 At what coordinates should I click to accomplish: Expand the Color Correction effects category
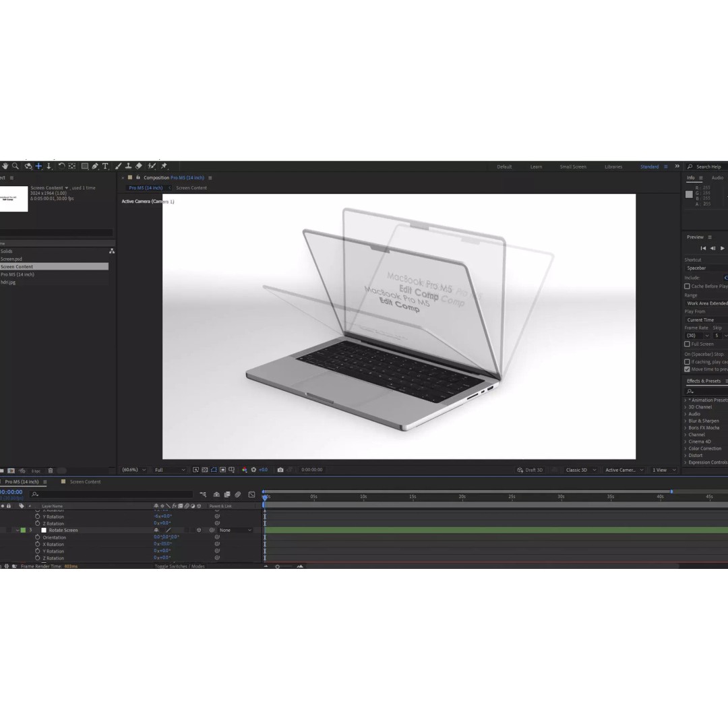point(686,448)
